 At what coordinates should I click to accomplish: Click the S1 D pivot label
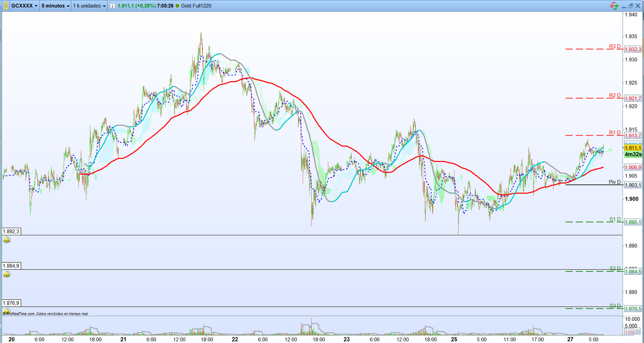tap(615, 219)
